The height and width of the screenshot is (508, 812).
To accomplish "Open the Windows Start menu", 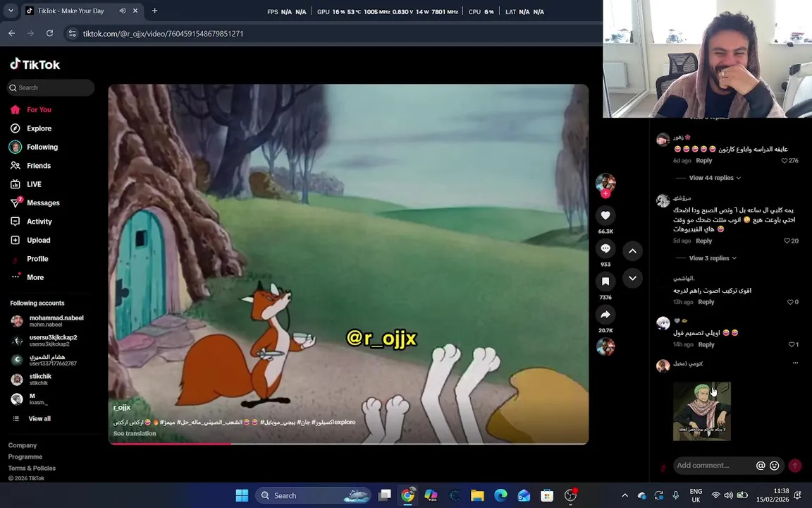I will [x=242, y=495].
